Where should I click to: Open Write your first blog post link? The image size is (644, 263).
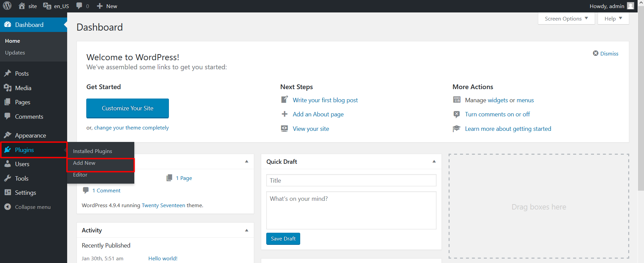click(325, 100)
